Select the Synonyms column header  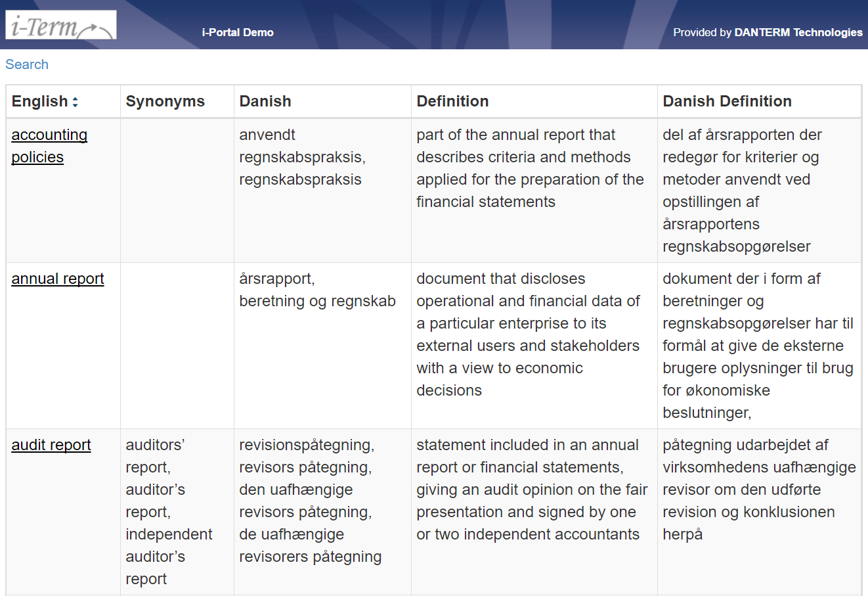[177, 101]
